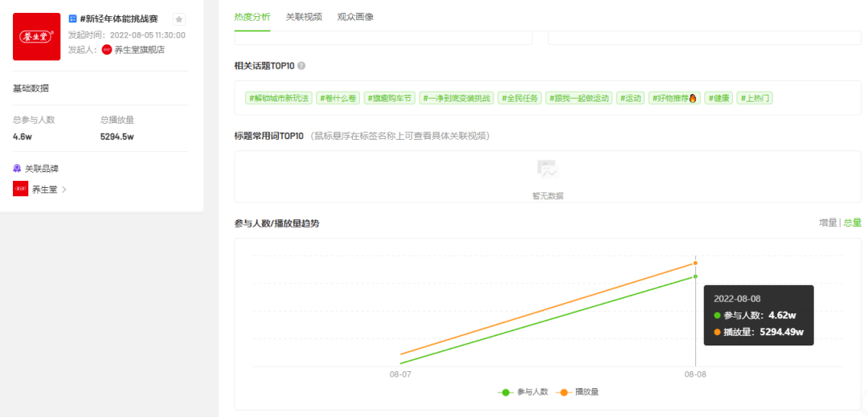Click the purple 关联品牌 medal icon

pyautogui.click(x=17, y=169)
